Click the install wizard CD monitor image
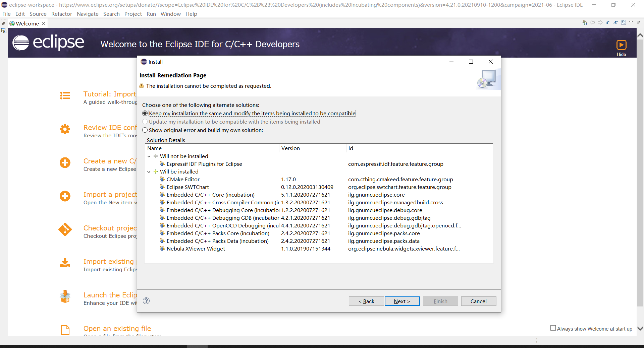 click(x=488, y=79)
